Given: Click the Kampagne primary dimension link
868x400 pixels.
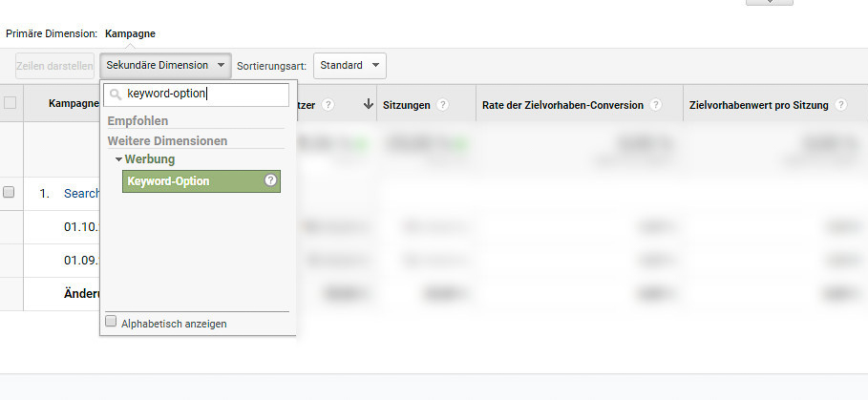Looking at the screenshot, I should pyautogui.click(x=130, y=33).
